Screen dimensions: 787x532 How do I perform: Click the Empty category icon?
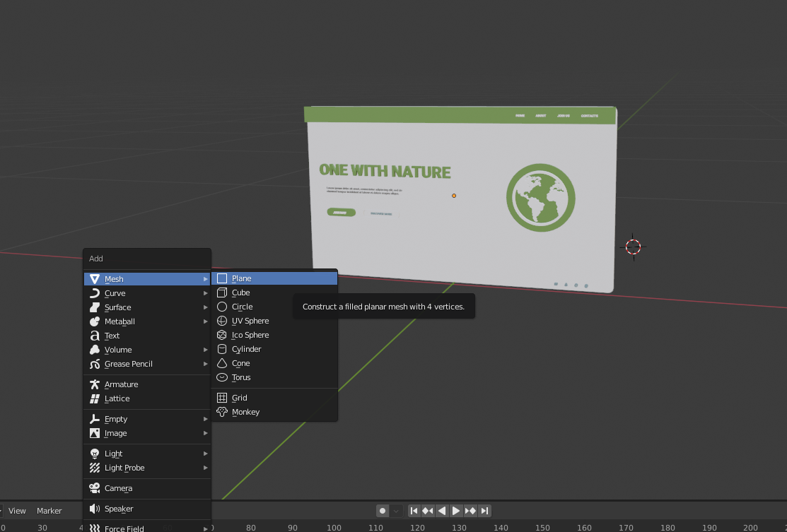[94, 419]
